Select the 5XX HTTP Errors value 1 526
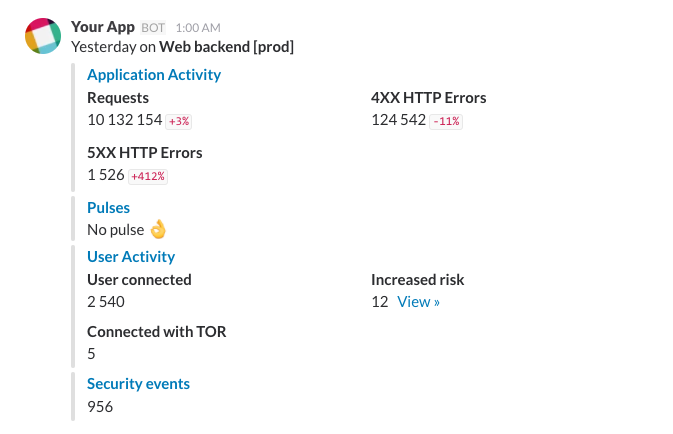This screenshot has width=673, height=434. tap(105, 175)
